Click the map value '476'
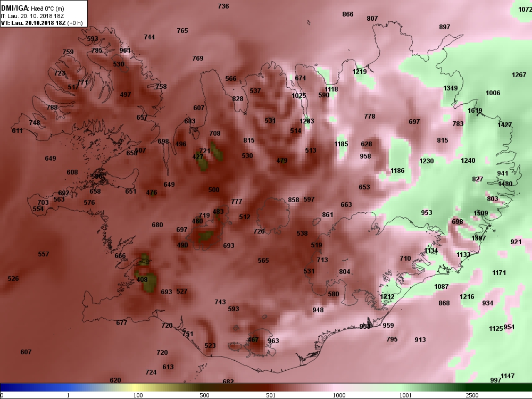Image resolution: width=532 pixels, height=399 pixels. [152, 193]
